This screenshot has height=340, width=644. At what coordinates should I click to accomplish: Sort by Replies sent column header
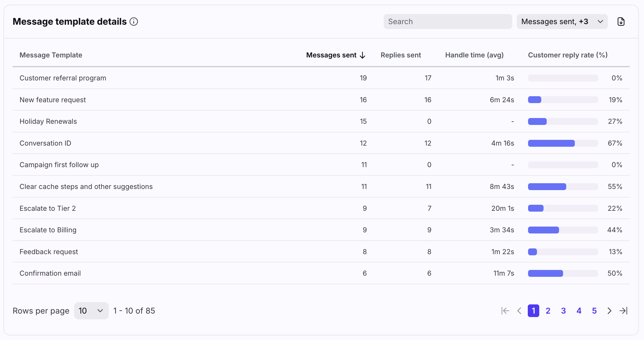click(x=401, y=55)
